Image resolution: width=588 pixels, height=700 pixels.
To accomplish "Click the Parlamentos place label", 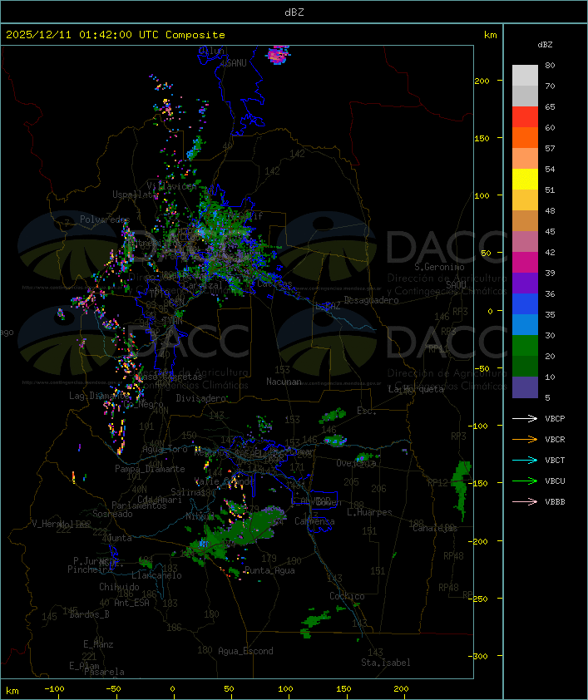I will coord(139,505).
